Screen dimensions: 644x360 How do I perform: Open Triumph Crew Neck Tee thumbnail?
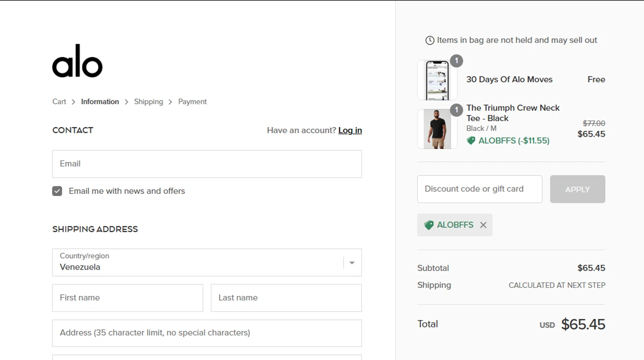437,129
